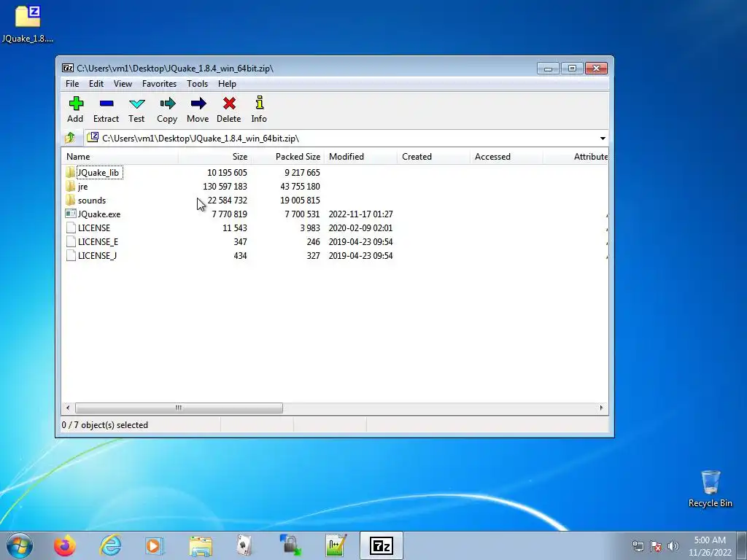Select the LICENSE_E file icon
The height and width of the screenshot is (560, 747).
[71, 241]
